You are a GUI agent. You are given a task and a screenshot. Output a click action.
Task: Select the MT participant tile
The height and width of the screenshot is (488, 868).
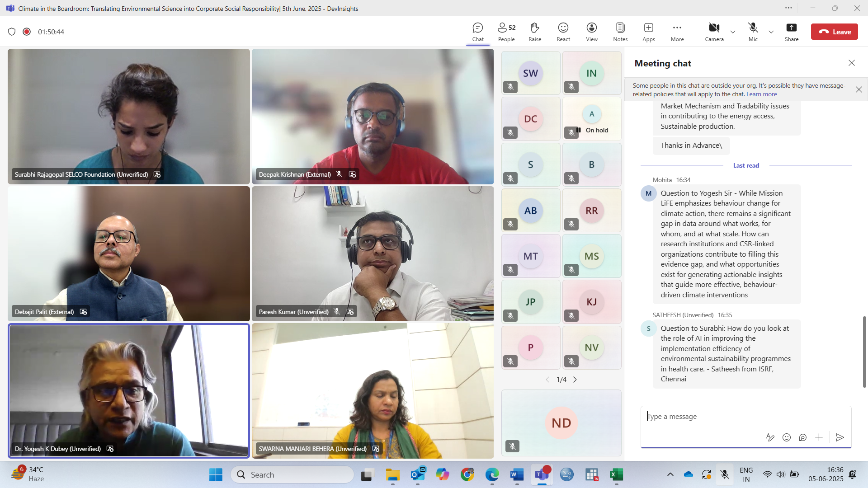[531, 256]
